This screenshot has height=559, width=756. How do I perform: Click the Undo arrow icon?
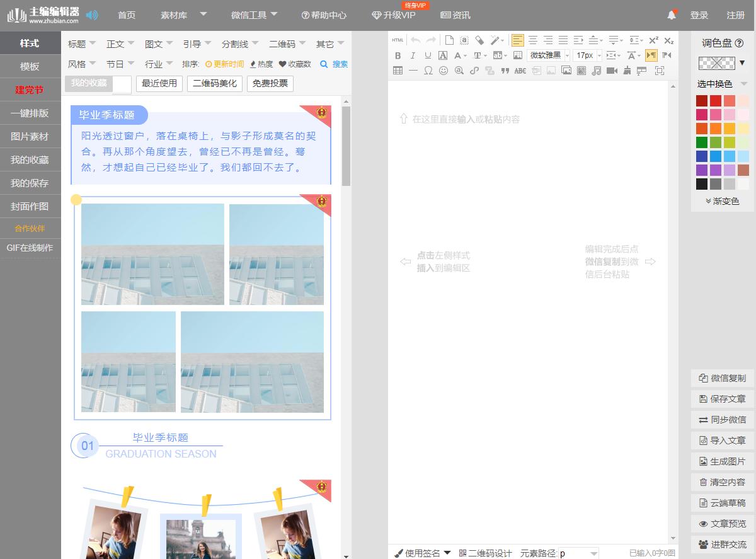[416, 40]
